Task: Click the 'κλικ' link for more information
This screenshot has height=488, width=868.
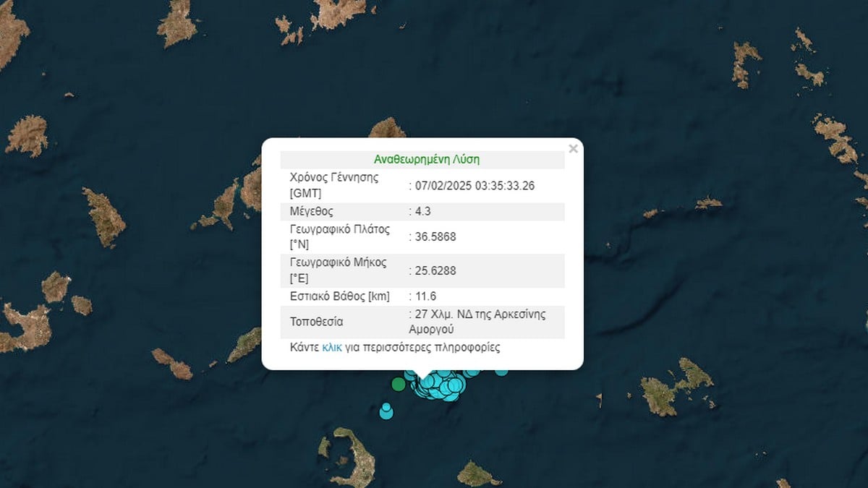Action: pyautogui.click(x=332, y=348)
